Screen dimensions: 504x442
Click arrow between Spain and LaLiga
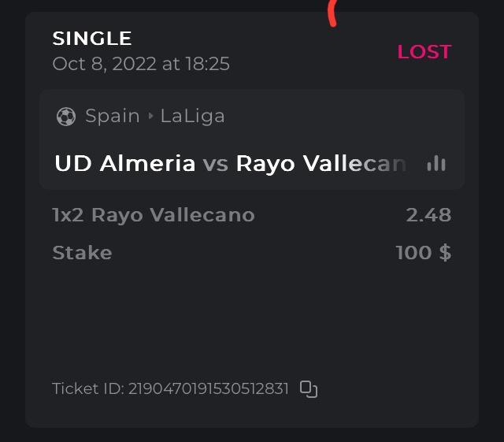[150, 117]
